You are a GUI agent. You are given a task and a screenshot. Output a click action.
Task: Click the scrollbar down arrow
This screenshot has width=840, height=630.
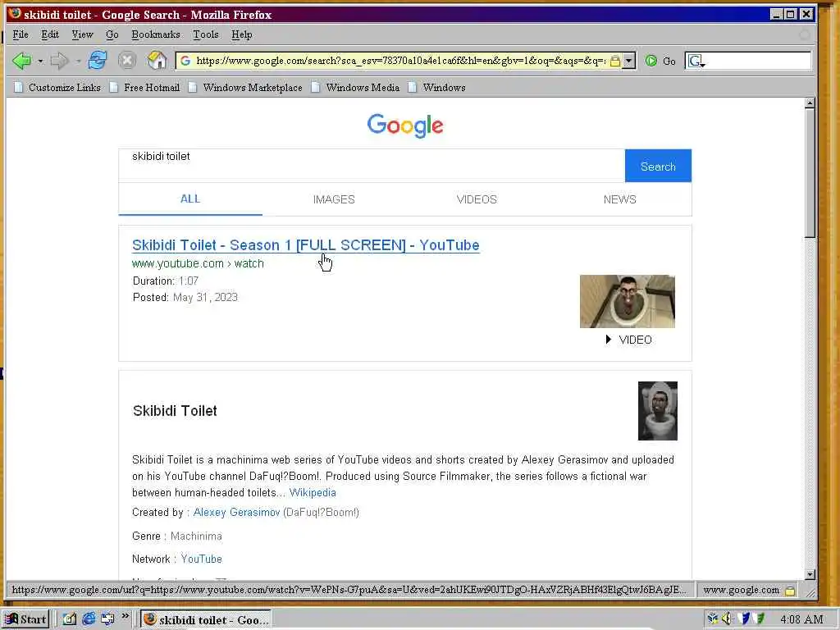click(x=810, y=574)
